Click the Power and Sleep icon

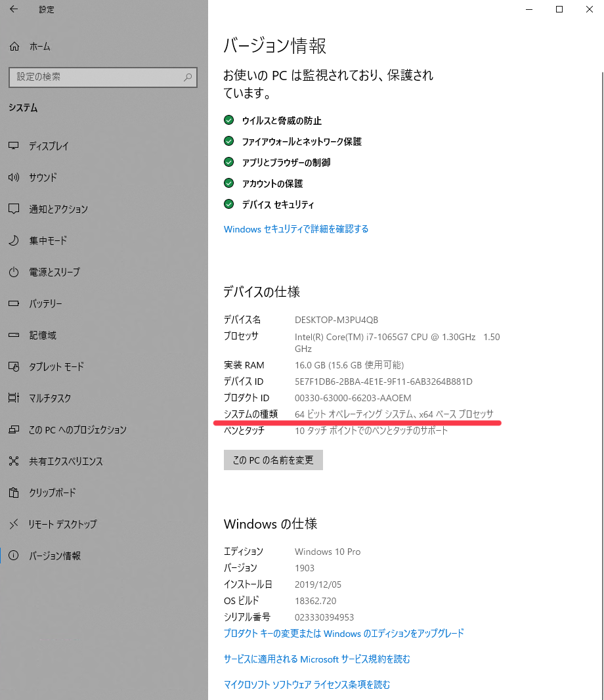14,273
